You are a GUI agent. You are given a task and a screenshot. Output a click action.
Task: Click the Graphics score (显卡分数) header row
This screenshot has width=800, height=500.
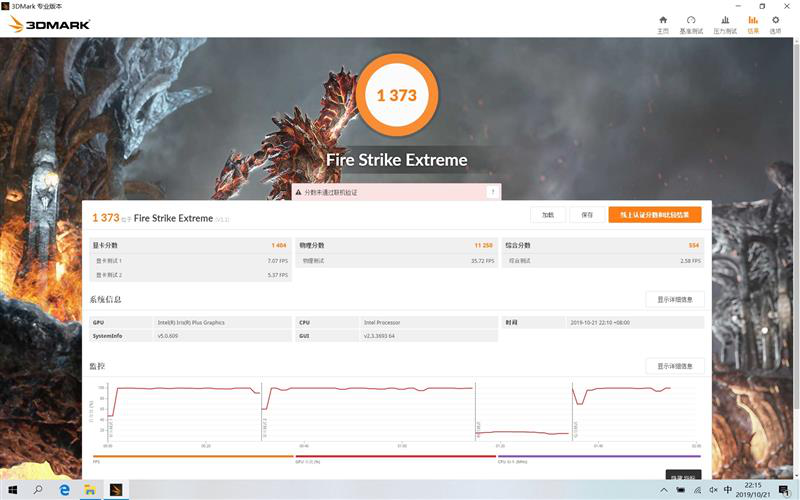190,245
